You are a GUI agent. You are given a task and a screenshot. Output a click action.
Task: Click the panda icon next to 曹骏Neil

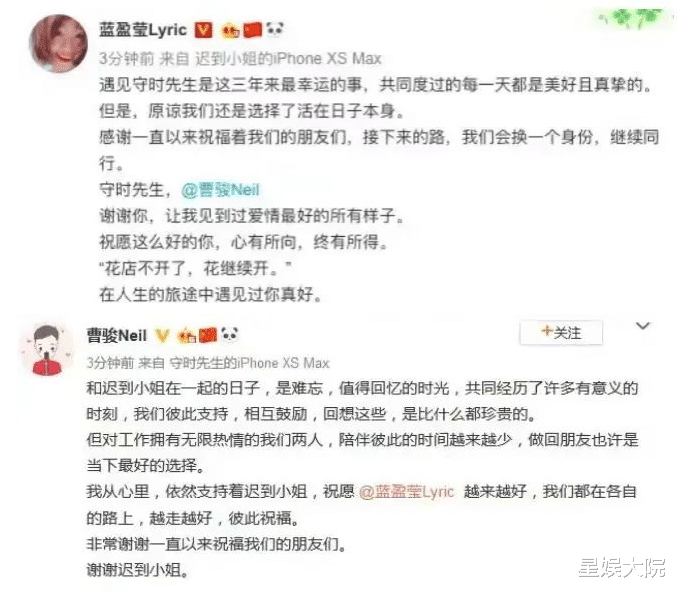coord(230,334)
